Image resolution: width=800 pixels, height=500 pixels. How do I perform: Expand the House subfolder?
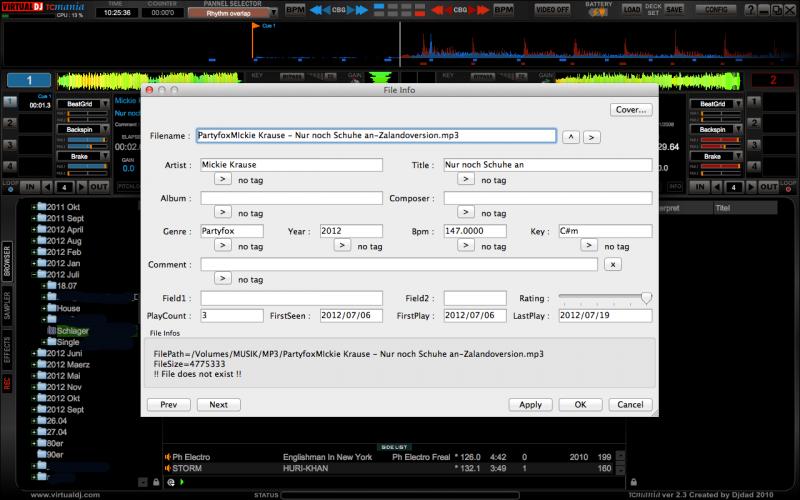point(44,308)
